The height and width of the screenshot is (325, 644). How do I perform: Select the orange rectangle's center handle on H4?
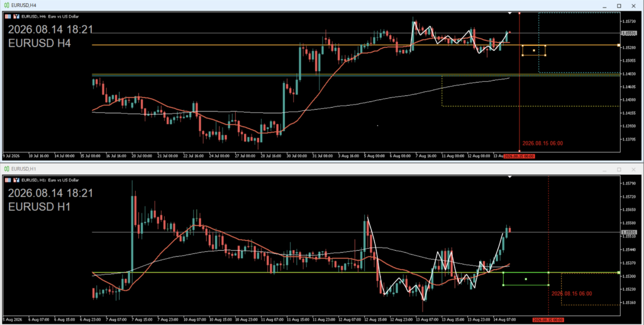534,50
